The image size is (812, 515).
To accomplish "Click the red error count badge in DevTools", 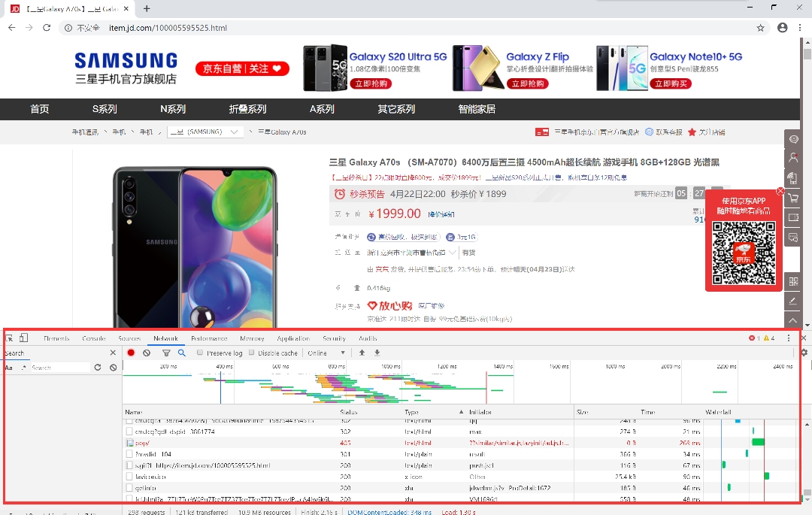I will point(754,338).
